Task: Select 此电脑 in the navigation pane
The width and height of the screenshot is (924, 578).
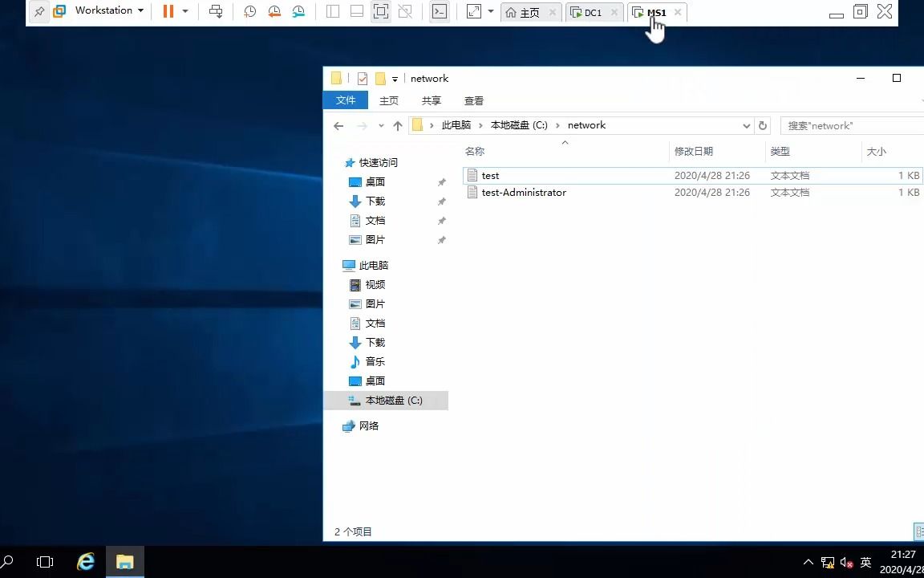Action: [373, 266]
